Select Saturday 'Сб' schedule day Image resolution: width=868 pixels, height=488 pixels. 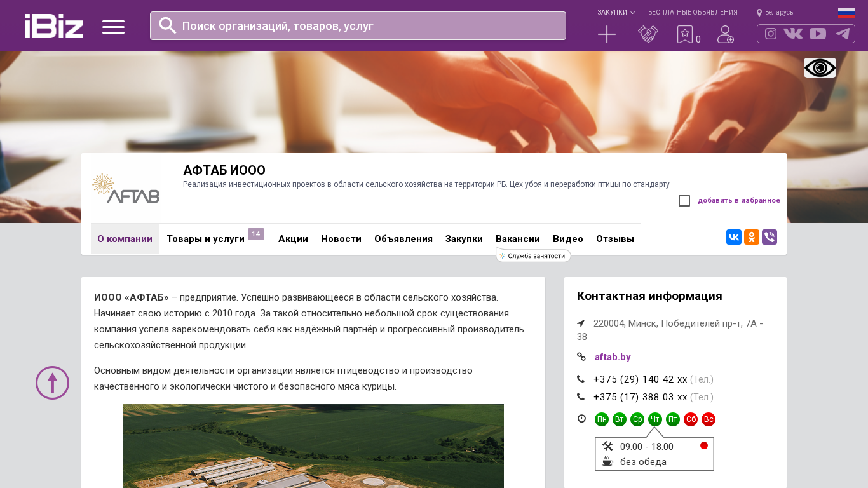point(691,419)
